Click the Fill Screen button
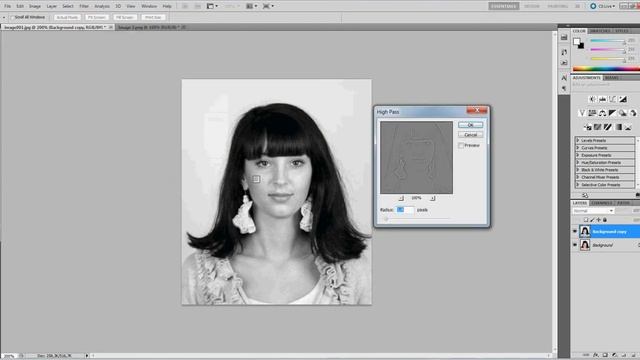Viewport: 640px width, 360px height. (124, 18)
